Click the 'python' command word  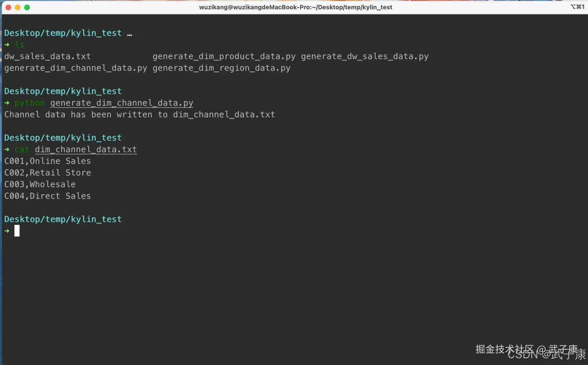[x=30, y=103]
